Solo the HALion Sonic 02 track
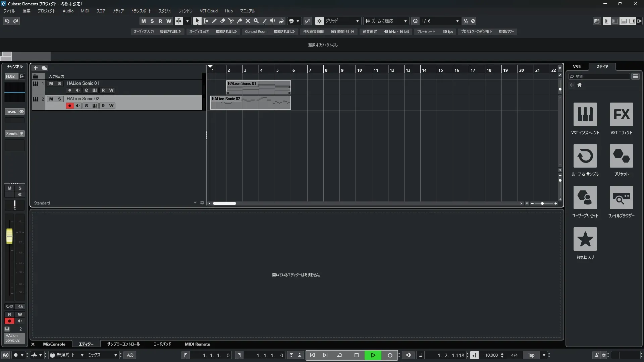 pos(59,99)
